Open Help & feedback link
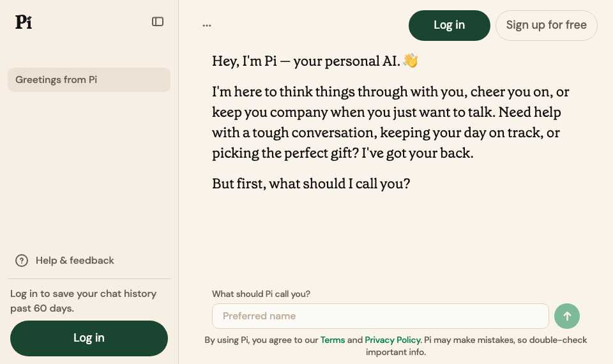613x364 pixels. [75, 261]
